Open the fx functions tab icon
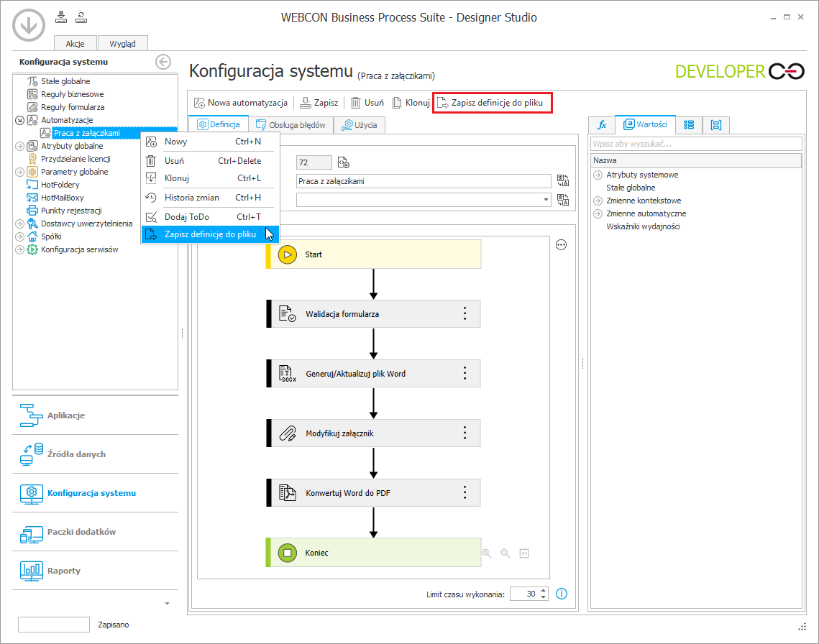The image size is (819, 644). coord(602,124)
